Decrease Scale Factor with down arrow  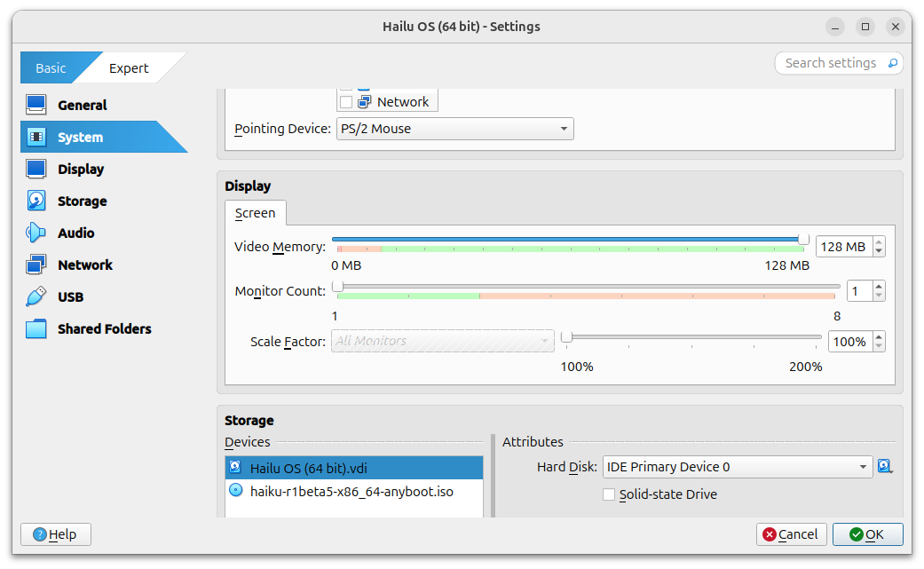[x=879, y=346]
